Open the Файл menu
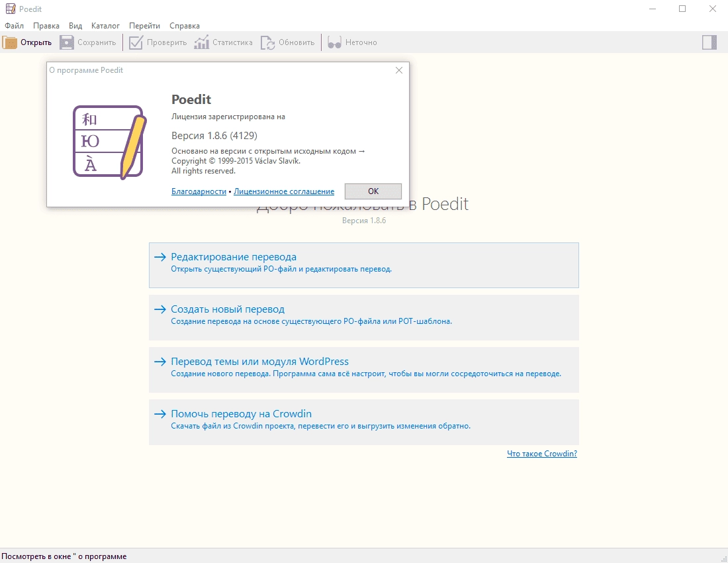728x563 pixels. click(15, 26)
